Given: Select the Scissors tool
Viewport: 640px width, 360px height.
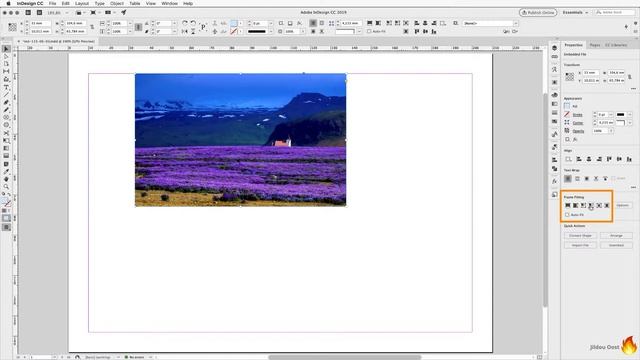Looking at the screenshot, I should pyautogui.click(x=6, y=133).
